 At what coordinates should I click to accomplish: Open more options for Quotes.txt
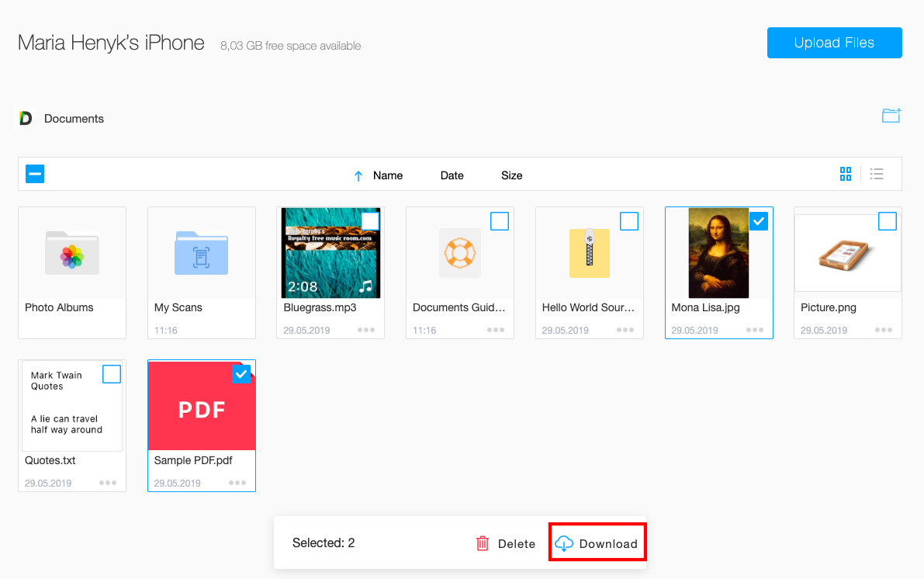(x=108, y=483)
